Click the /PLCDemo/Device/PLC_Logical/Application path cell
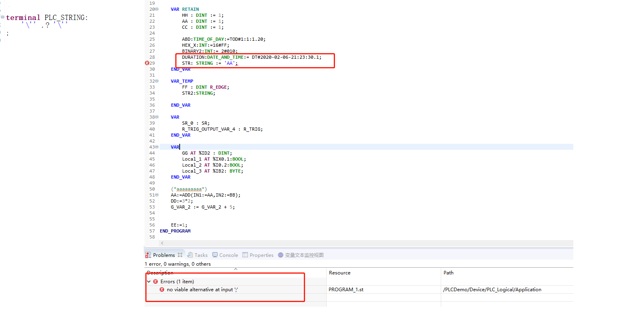Image resolution: width=644 pixels, height=320 pixels. click(492, 290)
